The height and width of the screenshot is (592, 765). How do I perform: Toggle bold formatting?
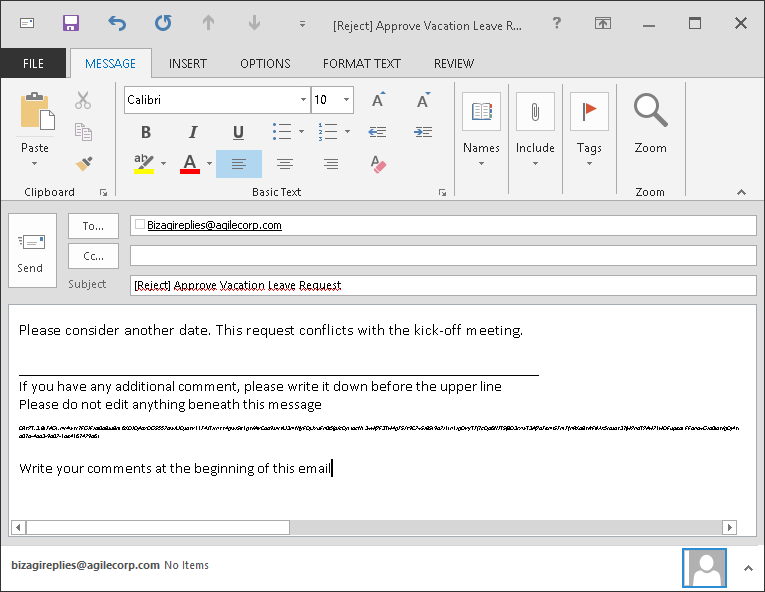[x=145, y=132]
